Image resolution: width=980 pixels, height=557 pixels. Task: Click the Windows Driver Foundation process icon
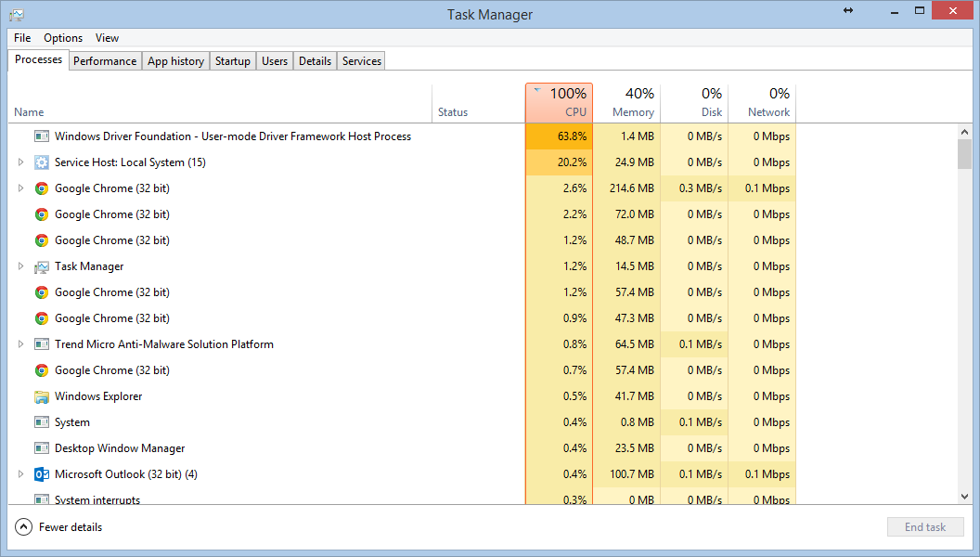click(42, 136)
